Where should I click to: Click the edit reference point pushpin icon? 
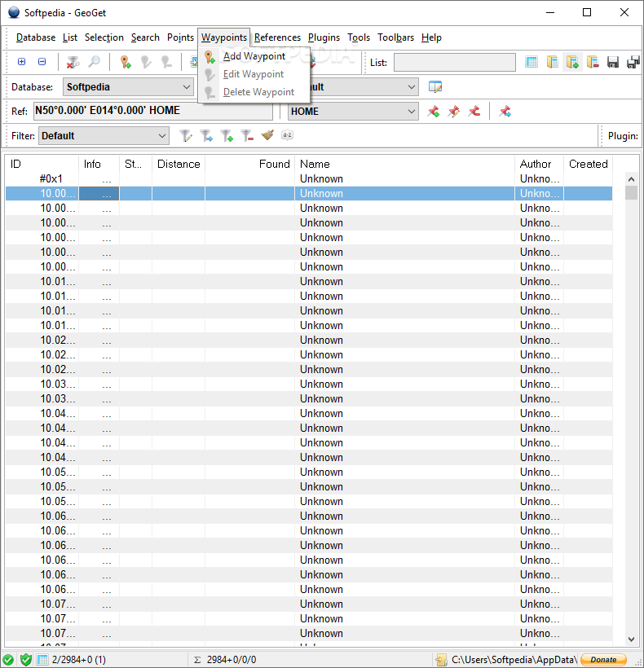click(454, 112)
